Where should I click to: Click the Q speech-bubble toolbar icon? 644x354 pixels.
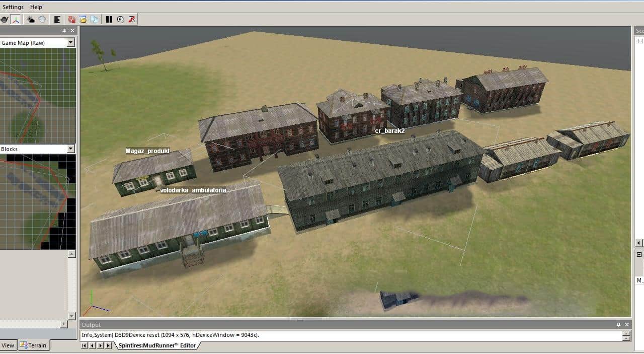coord(120,20)
